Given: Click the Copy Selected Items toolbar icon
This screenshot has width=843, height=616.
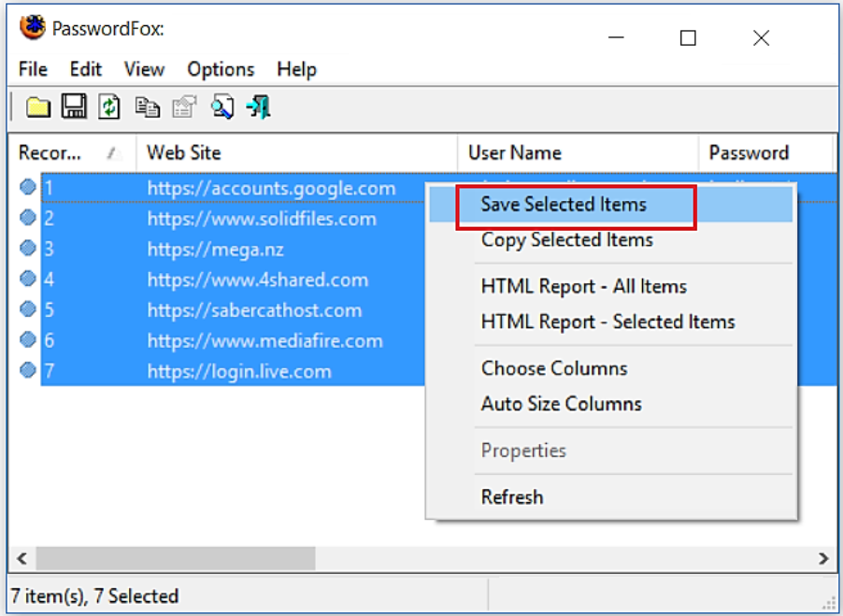Looking at the screenshot, I should pyautogui.click(x=147, y=107).
